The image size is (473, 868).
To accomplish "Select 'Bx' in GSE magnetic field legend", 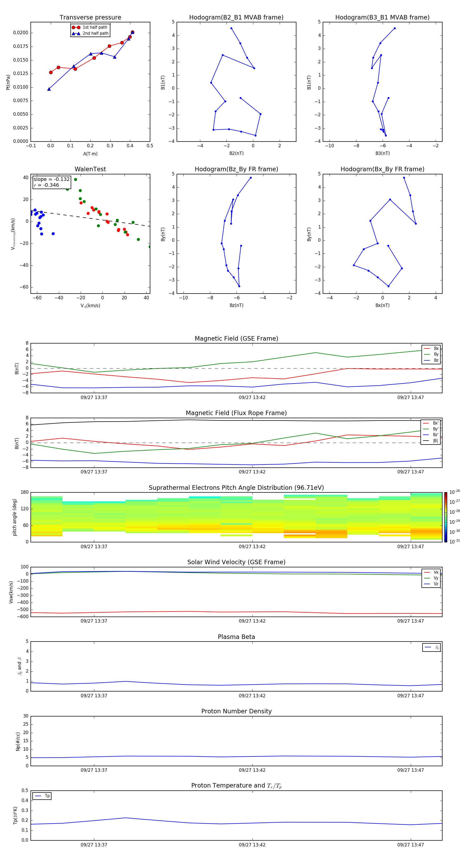I will coord(431,349).
